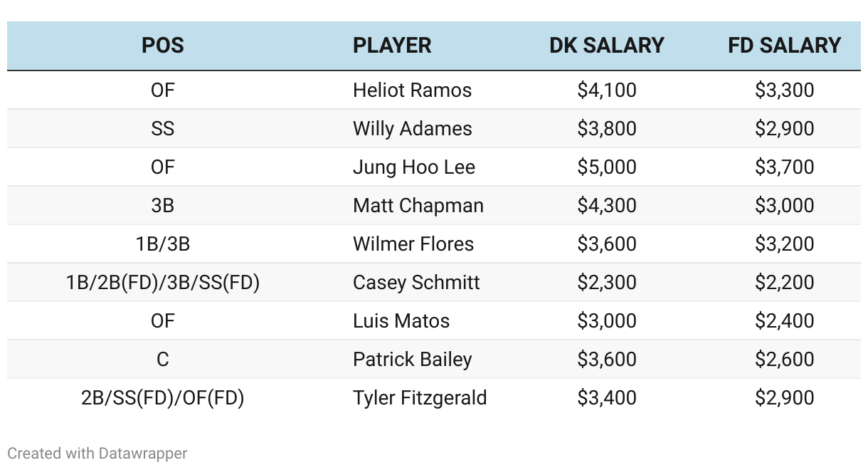Screen dimensions: 868x470
Task: Click the DK SALARY column header
Action: pyautogui.click(x=606, y=46)
